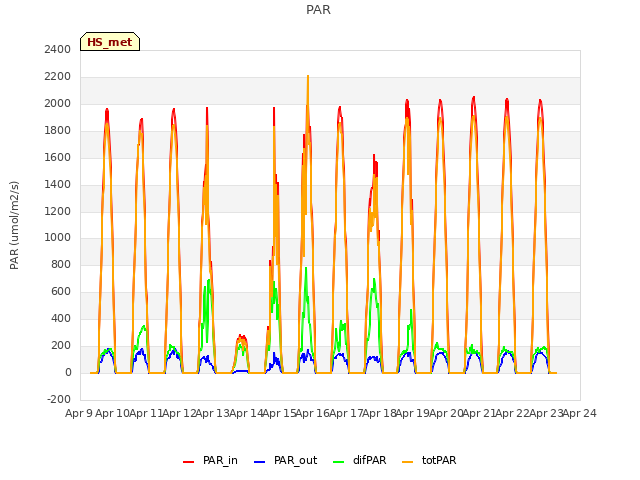This screenshot has width=640, height=480.
Task: Click the Apr 18 x-axis date label
Action: pos(379,413)
